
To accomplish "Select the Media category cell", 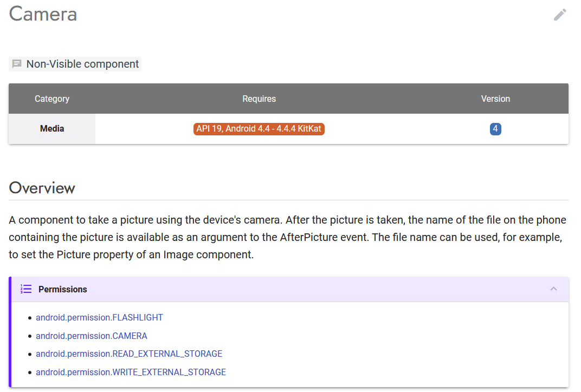I will (x=52, y=129).
